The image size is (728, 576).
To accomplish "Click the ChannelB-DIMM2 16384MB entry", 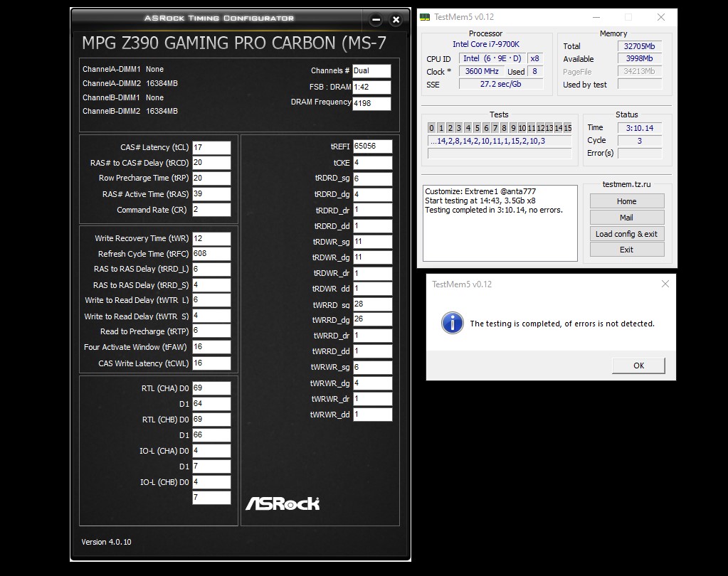I will coord(130,112).
